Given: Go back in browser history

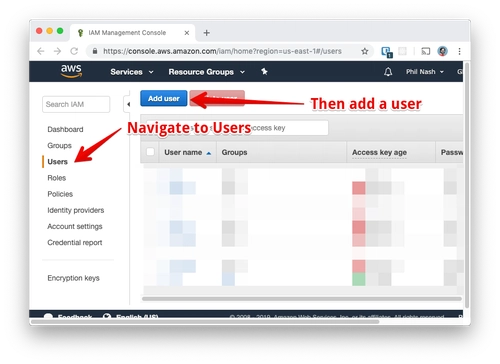Looking at the screenshot, I should coord(41,51).
